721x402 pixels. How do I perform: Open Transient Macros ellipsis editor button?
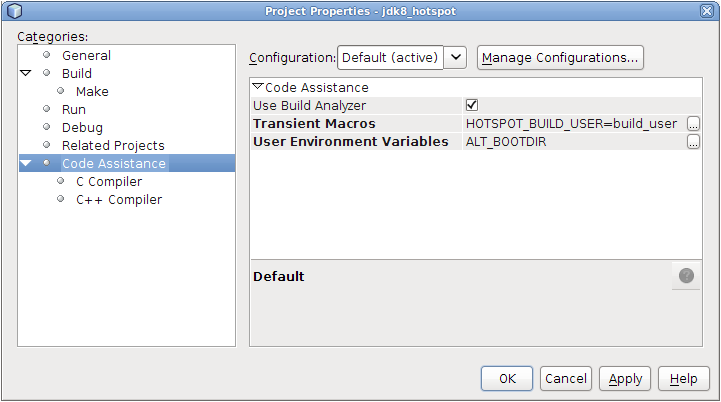click(693, 124)
